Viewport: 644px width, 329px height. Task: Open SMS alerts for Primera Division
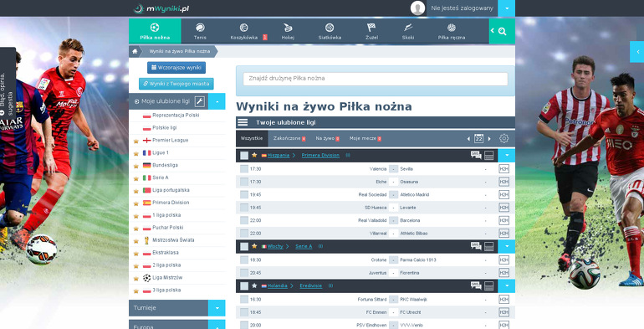click(476, 155)
